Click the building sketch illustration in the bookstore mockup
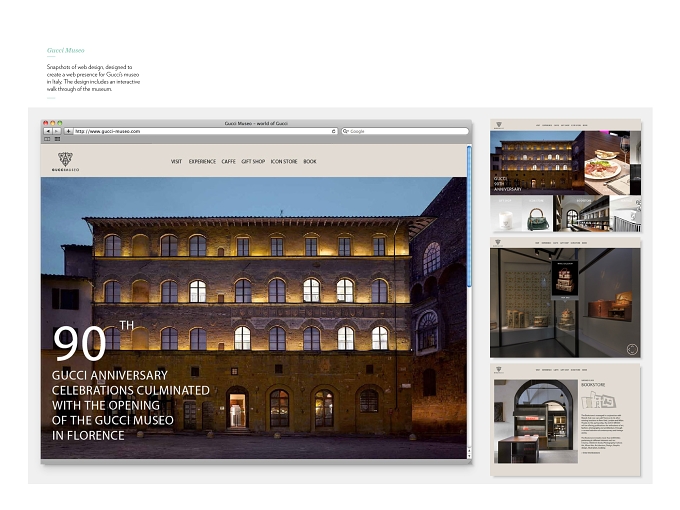Image resolution: width=680 pixels, height=510 pixels. click(x=598, y=400)
